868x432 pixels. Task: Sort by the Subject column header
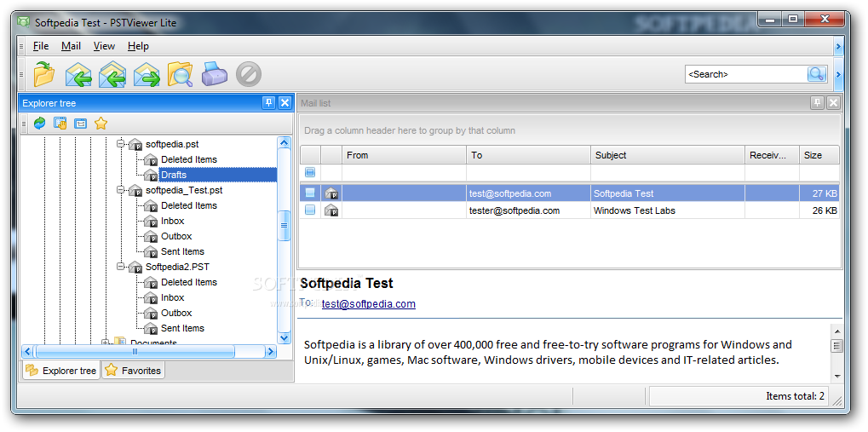click(x=668, y=155)
